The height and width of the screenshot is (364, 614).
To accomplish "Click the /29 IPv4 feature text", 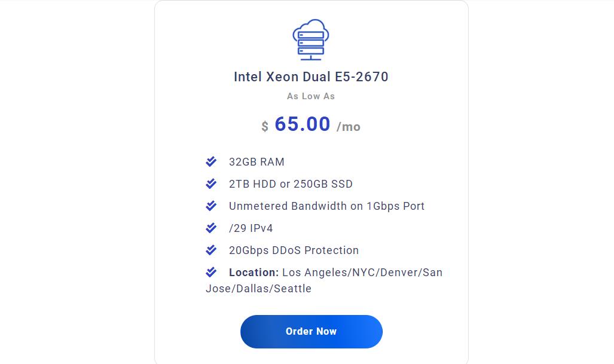I will tap(251, 228).
